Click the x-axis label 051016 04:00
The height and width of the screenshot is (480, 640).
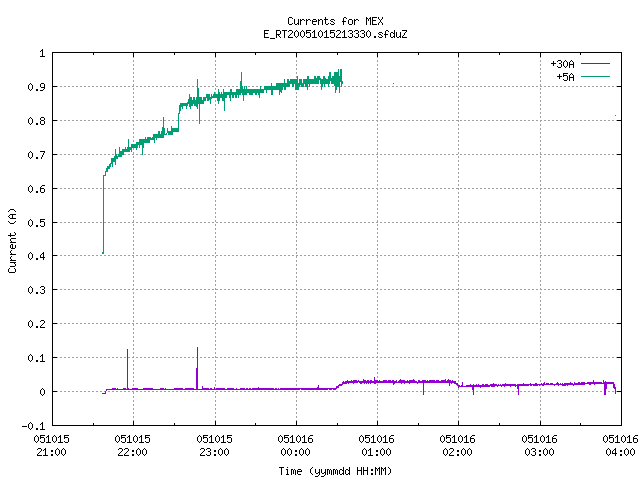pyautogui.click(x=620, y=445)
